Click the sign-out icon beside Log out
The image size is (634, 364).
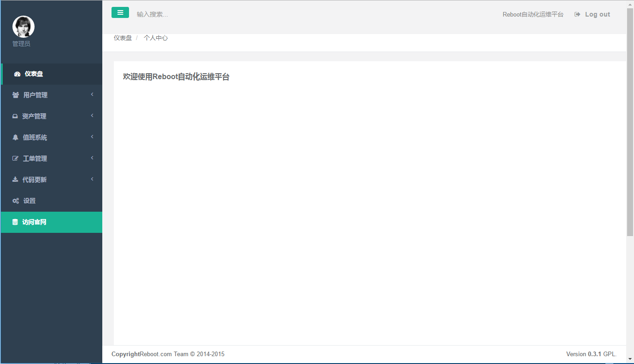click(x=577, y=14)
